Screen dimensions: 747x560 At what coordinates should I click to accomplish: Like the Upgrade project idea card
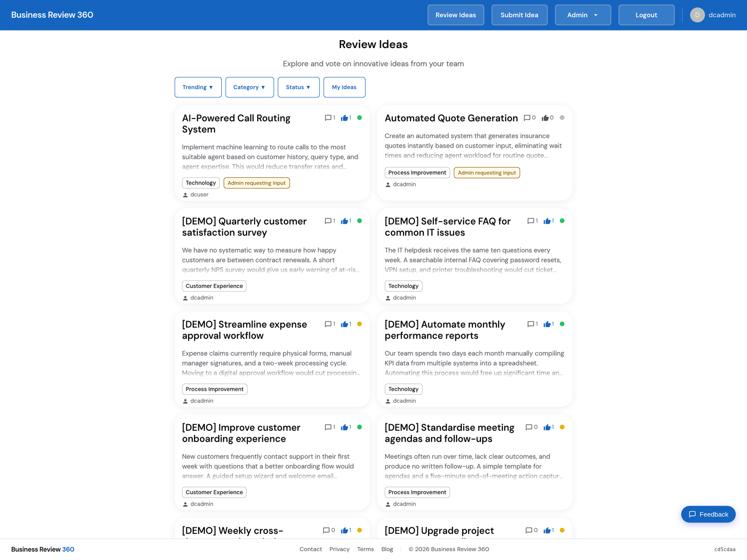547,531
